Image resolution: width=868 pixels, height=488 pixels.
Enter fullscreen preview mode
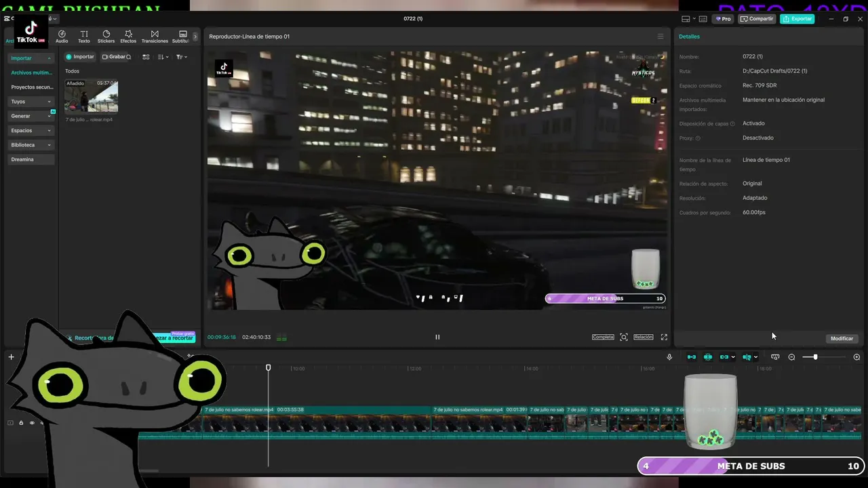pos(664,337)
